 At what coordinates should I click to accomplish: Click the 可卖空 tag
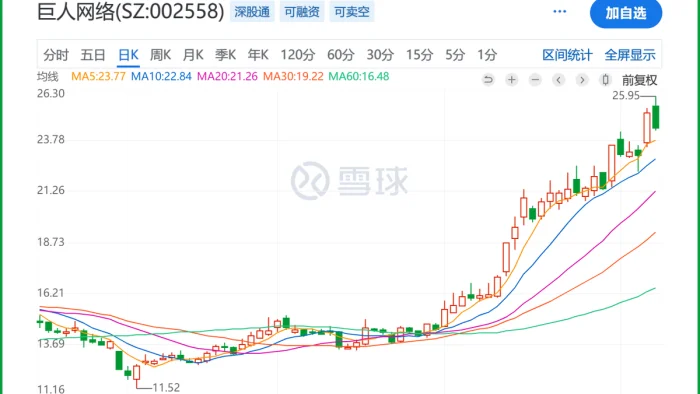click(352, 12)
